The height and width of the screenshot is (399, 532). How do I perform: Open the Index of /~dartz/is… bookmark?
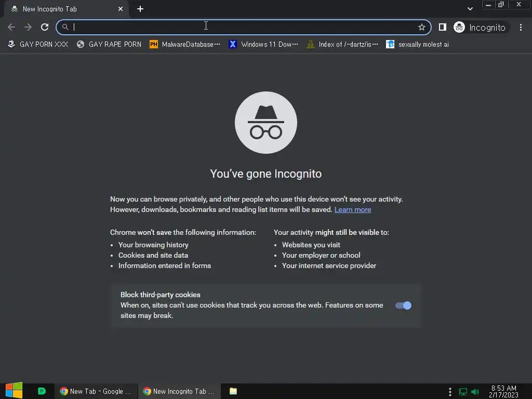342,45
